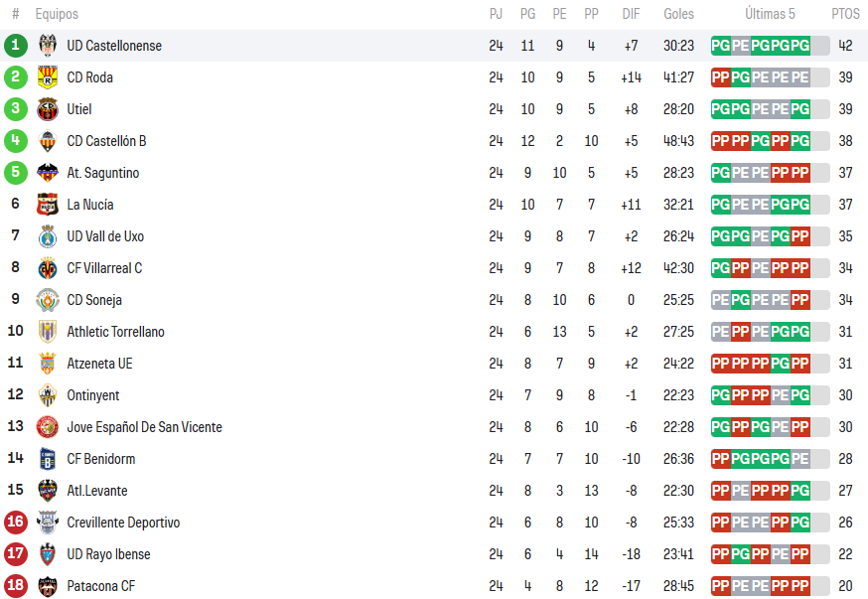Screen dimensions: 868x599
Task: Click the CF Villarreal C yellow crest
Action: click(x=48, y=268)
